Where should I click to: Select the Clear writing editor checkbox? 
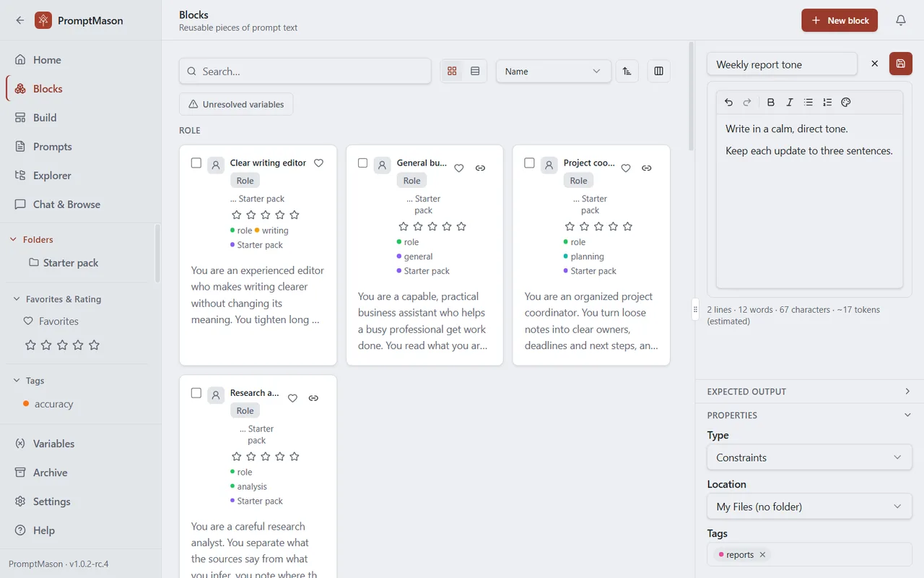click(x=196, y=163)
